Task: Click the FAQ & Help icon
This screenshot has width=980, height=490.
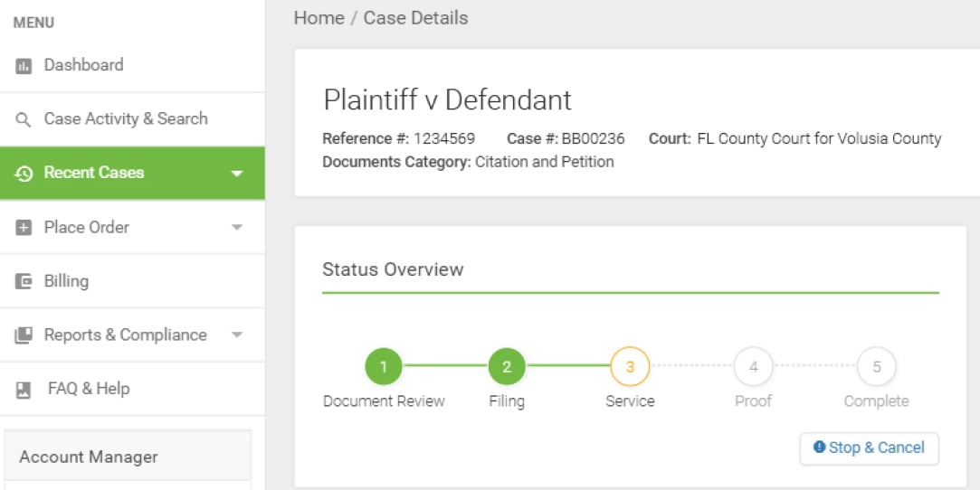Action: coord(24,390)
